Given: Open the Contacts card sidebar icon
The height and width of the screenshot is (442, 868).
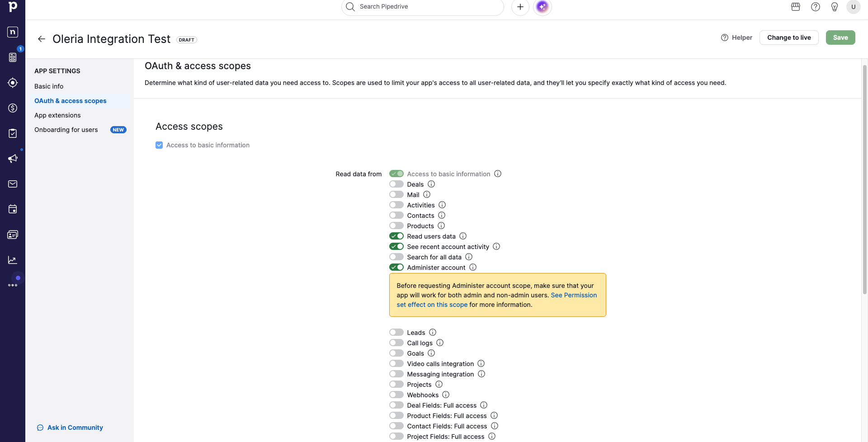Looking at the screenshot, I should click(x=13, y=235).
